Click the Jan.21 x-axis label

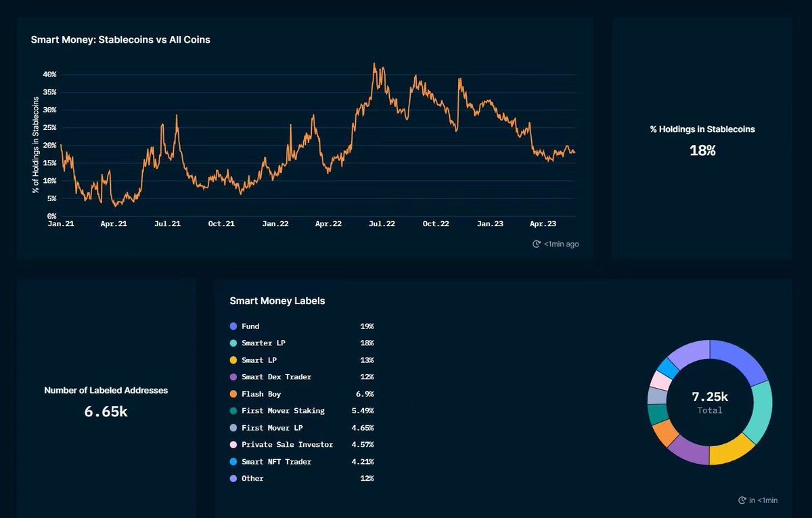point(60,223)
